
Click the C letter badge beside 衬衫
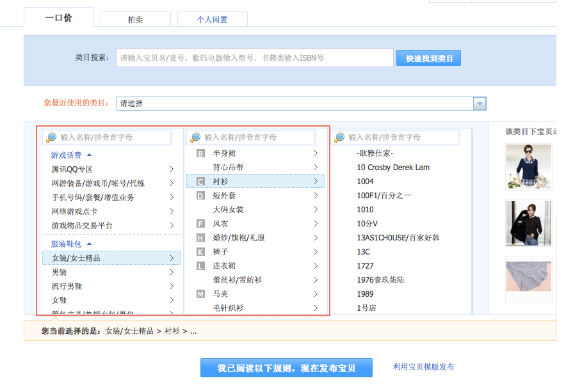pos(200,181)
